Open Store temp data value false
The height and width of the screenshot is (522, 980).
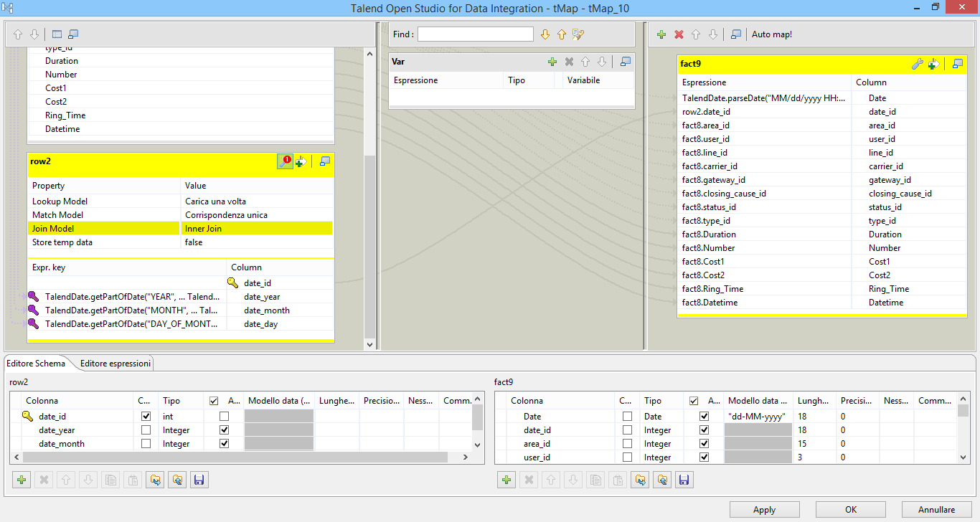[x=257, y=242]
